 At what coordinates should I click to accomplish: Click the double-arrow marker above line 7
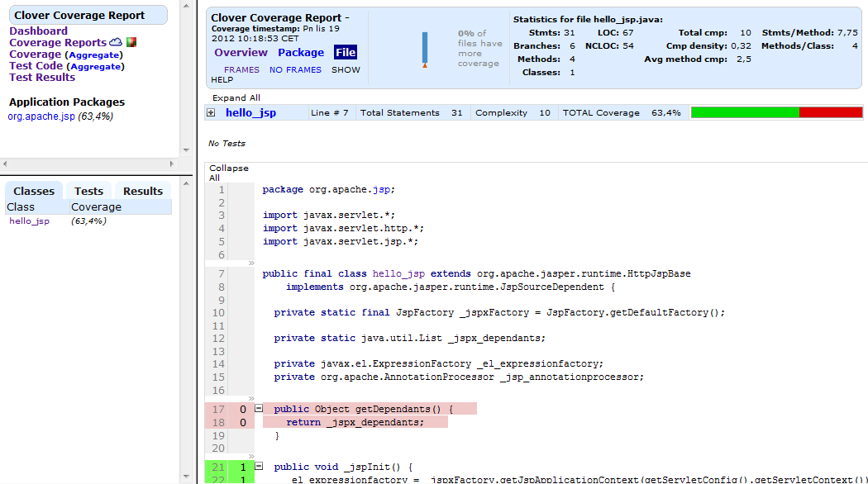(252, 263)
